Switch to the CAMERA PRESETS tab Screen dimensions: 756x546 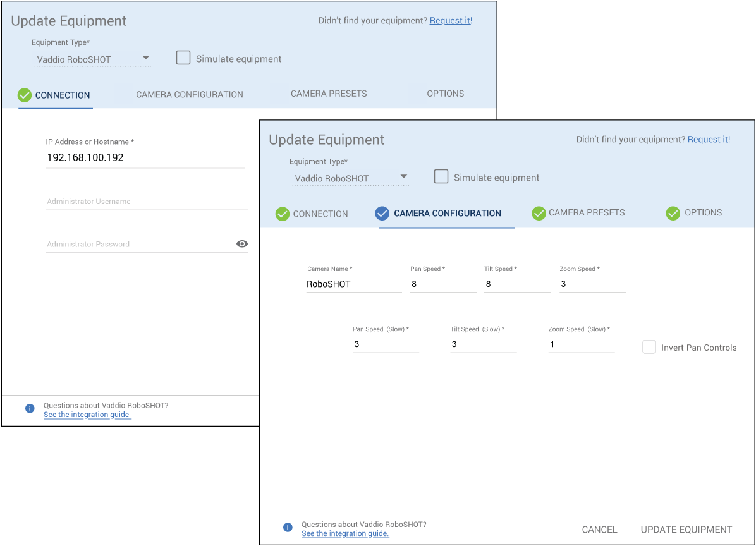coord(587,213)
